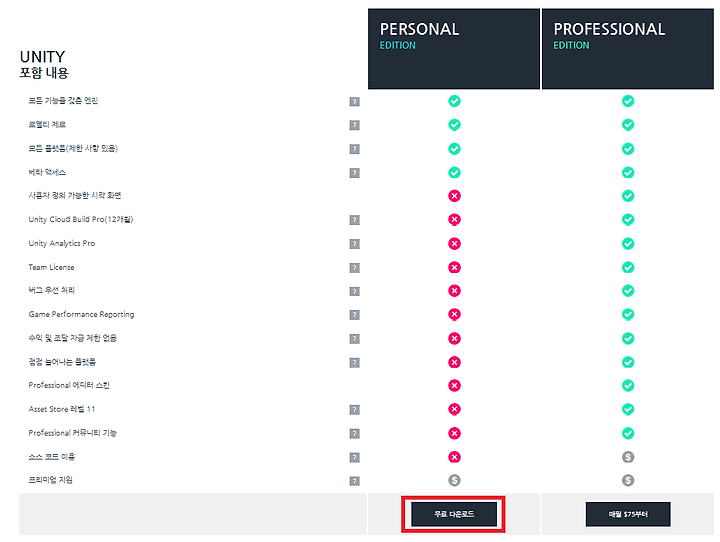The height and width of the screenshot is (542, 720).
Task: Click the Game Performance Reporting text
Action: (81, 314)
